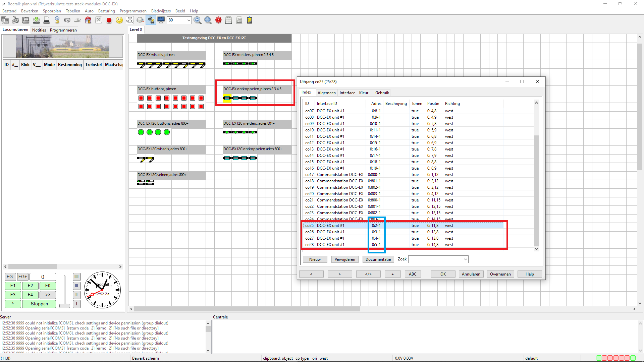Click the red emergency burst icon
Image resolution: width=644 pixels, height=362 pixels.
pyautogui.click(x=218, y=20)
